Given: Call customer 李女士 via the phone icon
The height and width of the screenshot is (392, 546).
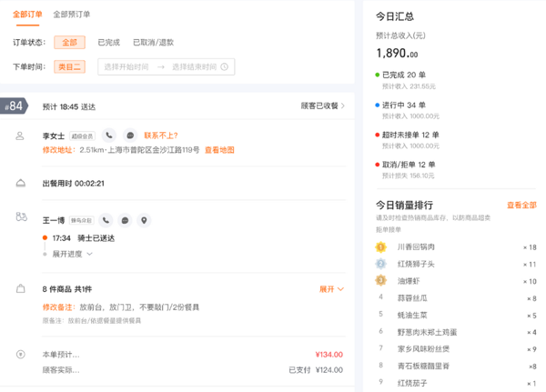Looking at the screenshot, I should tap(108, 136).
